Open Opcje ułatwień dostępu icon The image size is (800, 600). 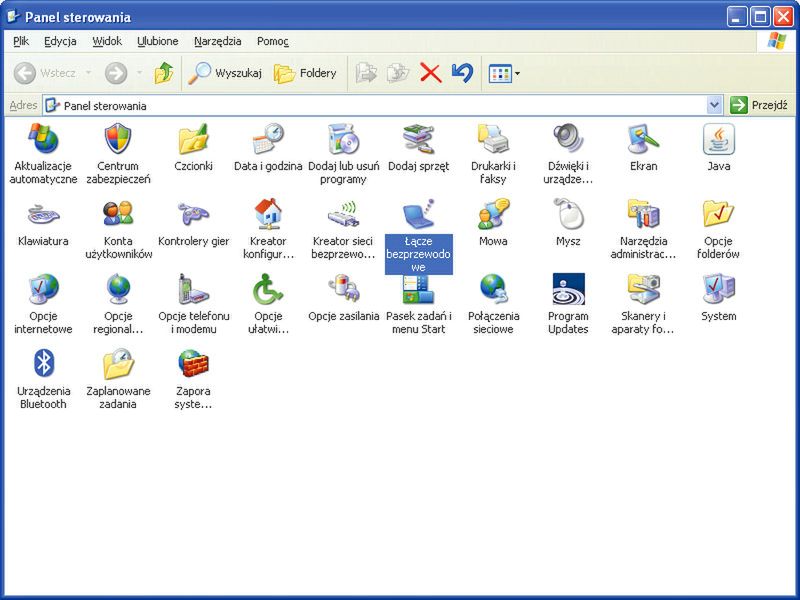pos(268,303)
